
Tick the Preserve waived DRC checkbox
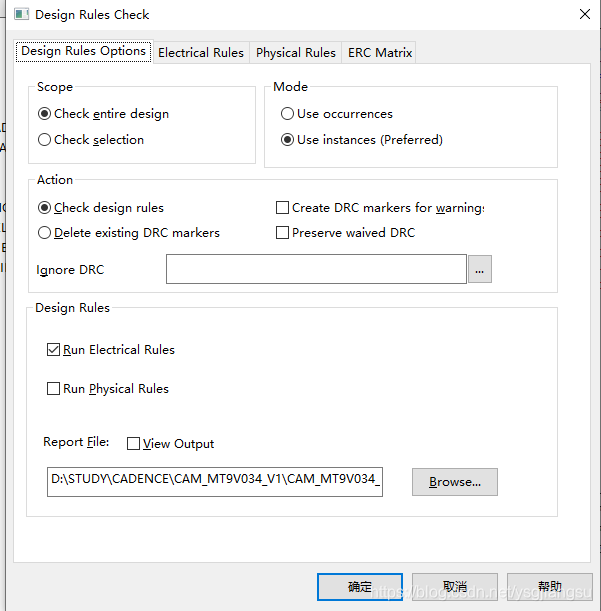pos(283,233)
